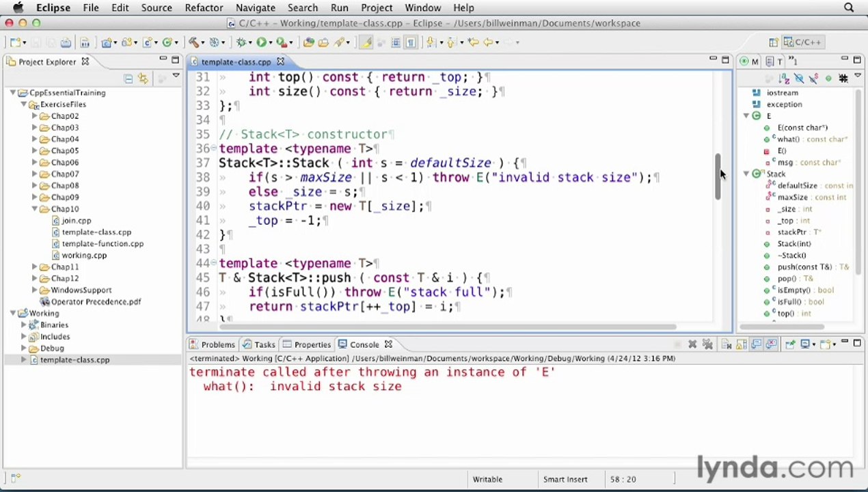
Task: Toggle block selection mode icon
Action: [396, 42]
